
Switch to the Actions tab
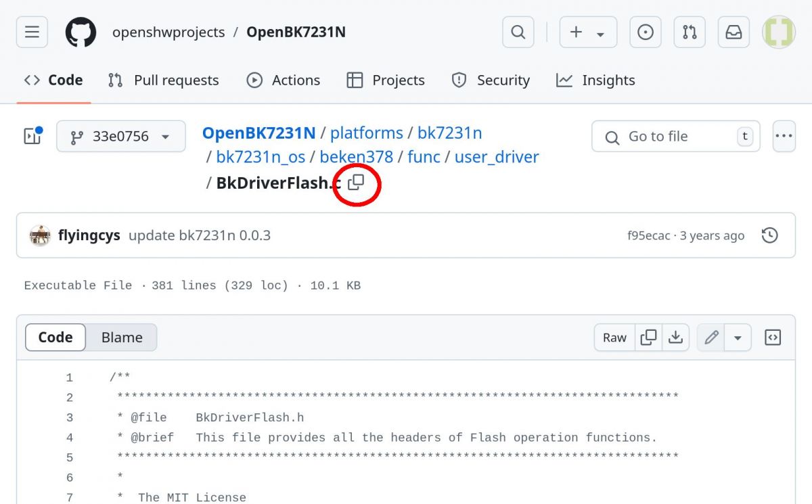284,80
